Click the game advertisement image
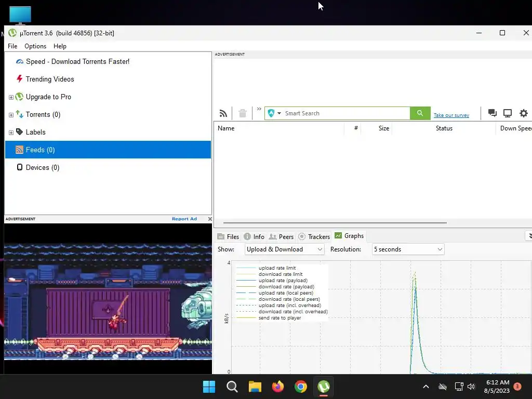Screen dimensions: 532x399 click(x=108, y=299)
